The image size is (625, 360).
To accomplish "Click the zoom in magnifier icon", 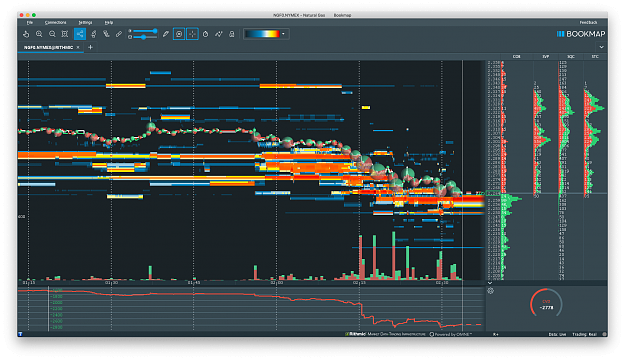I will [39, 34].
